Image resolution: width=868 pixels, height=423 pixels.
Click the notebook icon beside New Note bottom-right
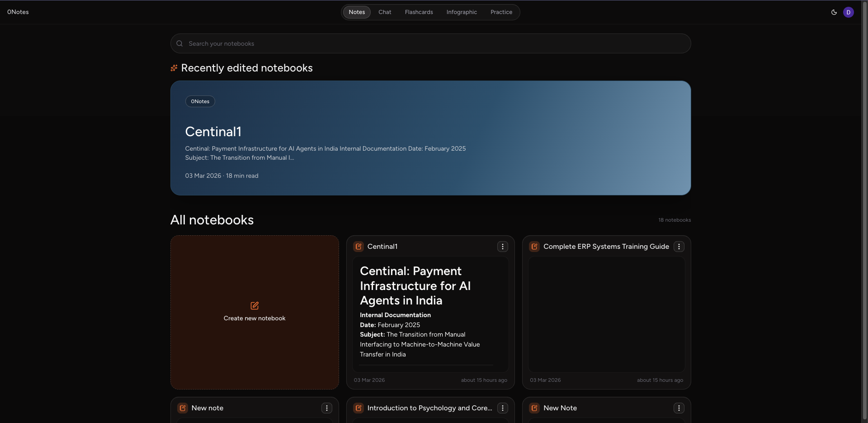tap(534, 408)
